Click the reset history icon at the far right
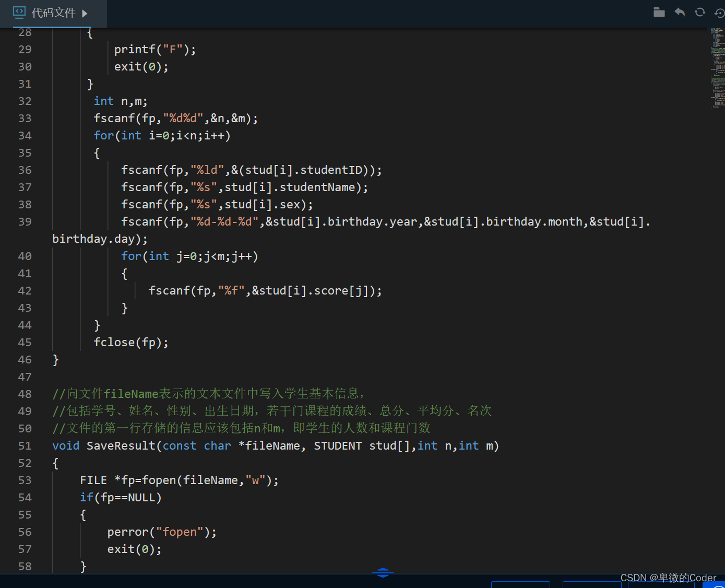The width and height of the screenshot is (725, 588). coord(720,13)
